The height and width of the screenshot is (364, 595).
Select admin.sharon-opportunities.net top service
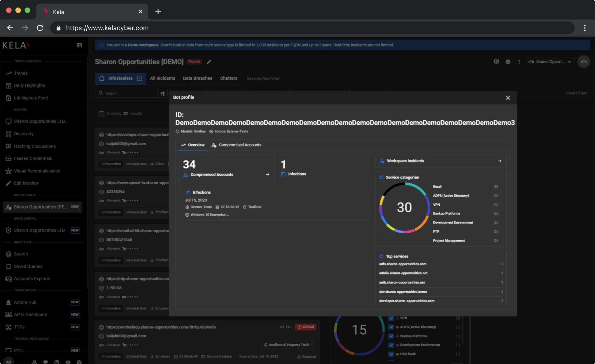[x=441, y=273]
